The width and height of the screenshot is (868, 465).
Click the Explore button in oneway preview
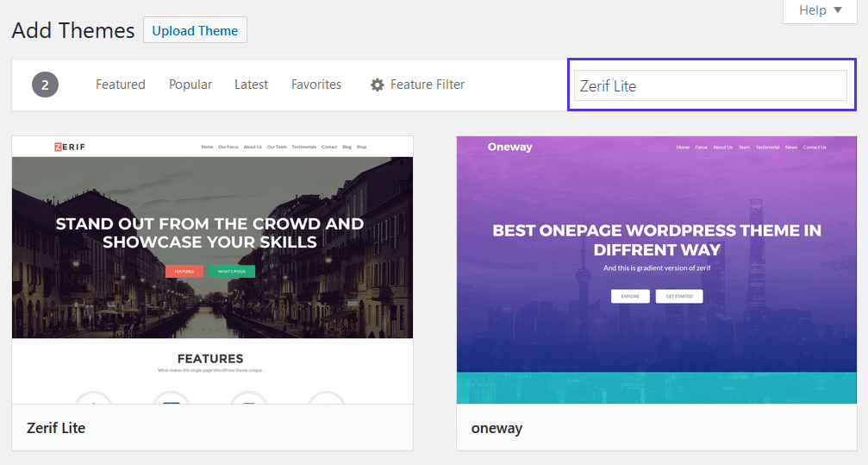(630, 296)
